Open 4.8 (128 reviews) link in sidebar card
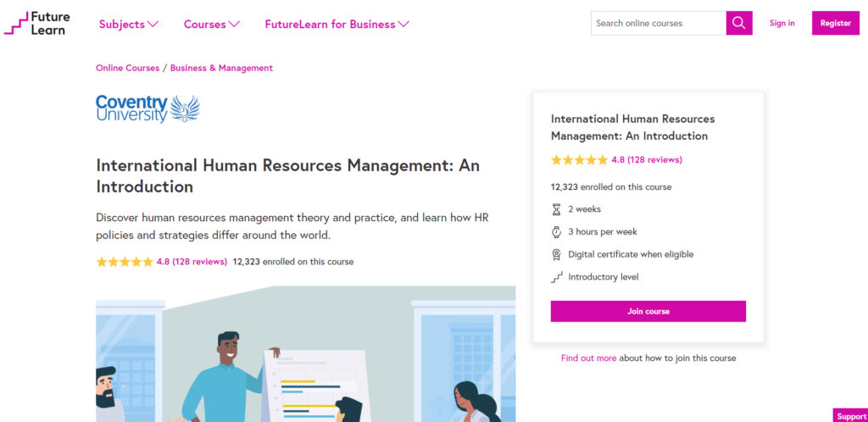 (x=647, y=160)
